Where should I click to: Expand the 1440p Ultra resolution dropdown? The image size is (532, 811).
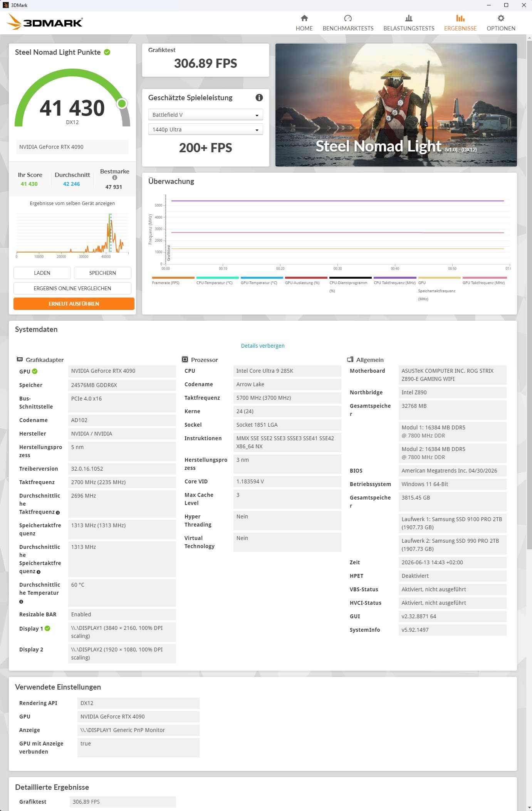point(206,130)
